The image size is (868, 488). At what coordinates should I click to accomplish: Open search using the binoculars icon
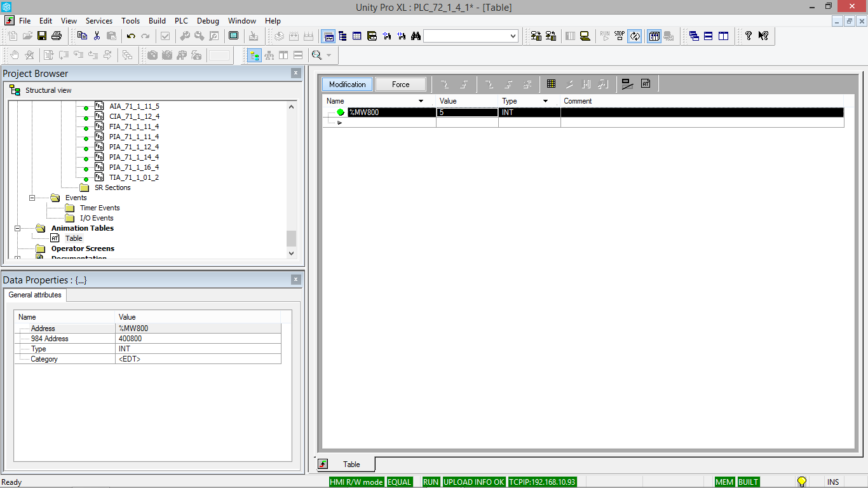pyautogui.click(x=416, y=36)
